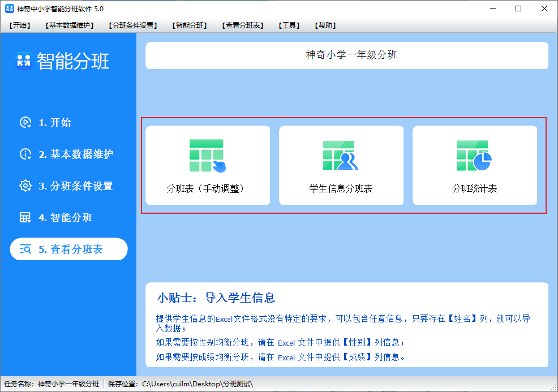This screenshot has height=392, width=558.
Task: Select step 5. 查看分班表
Action: [x=68, y=249]
